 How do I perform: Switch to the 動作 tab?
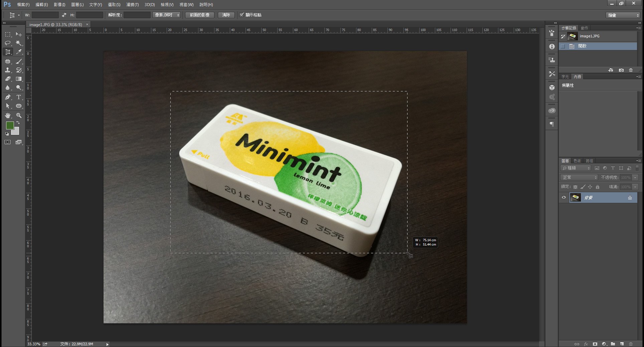click(585, 28)
